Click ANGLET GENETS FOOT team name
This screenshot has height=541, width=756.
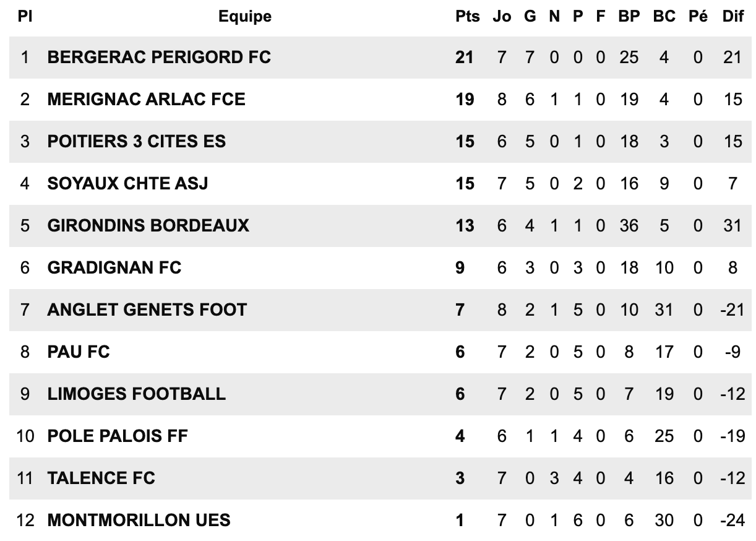147,309
